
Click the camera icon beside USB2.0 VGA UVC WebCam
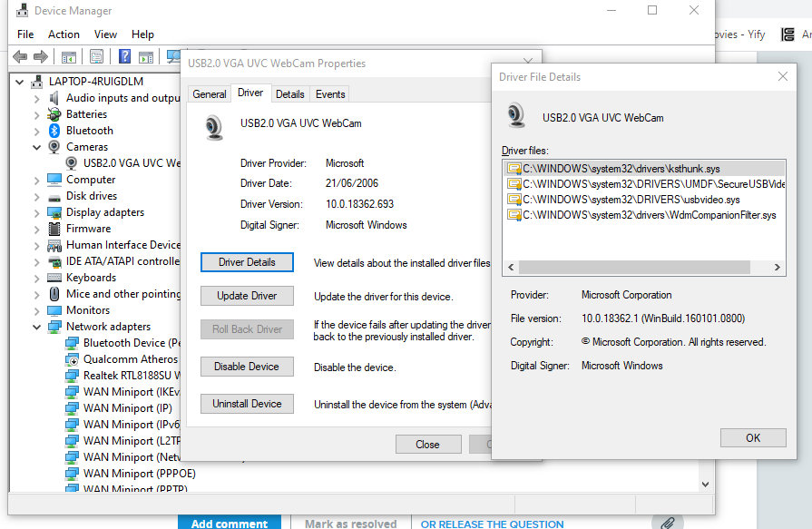(x=71, y=162)
